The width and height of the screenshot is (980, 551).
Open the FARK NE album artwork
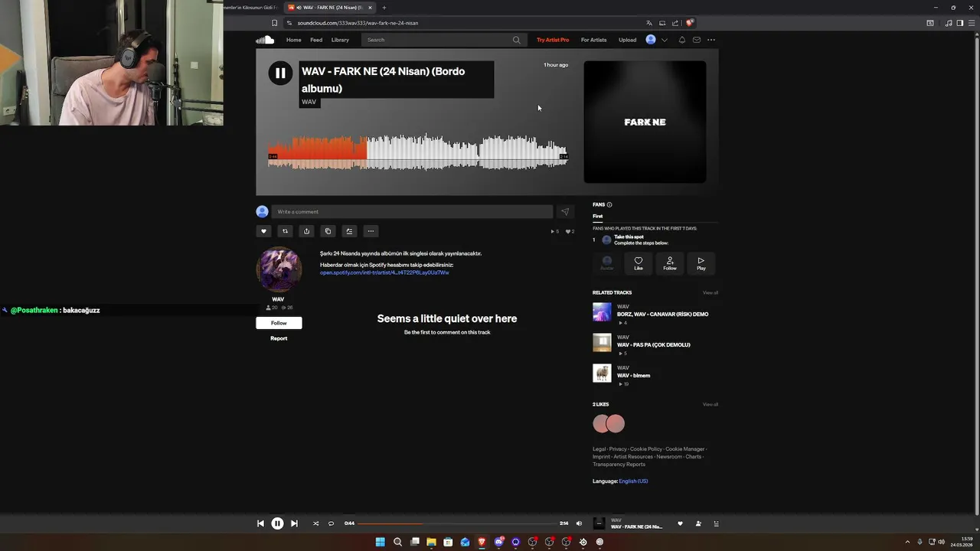tap(645, 122)
